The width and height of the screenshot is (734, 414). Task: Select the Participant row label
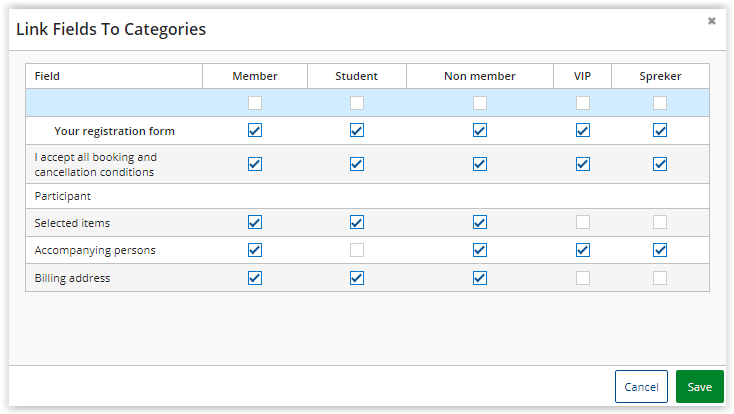point(63,196)
